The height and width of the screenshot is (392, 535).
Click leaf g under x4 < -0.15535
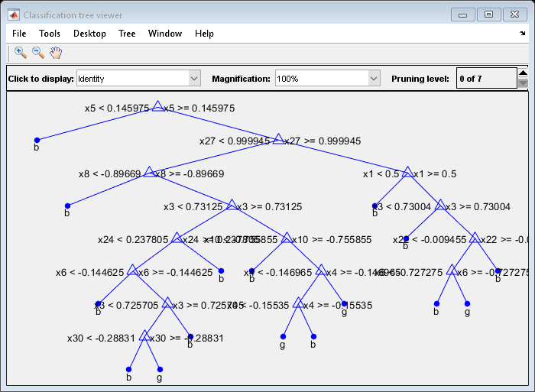[x=283, y=337]
